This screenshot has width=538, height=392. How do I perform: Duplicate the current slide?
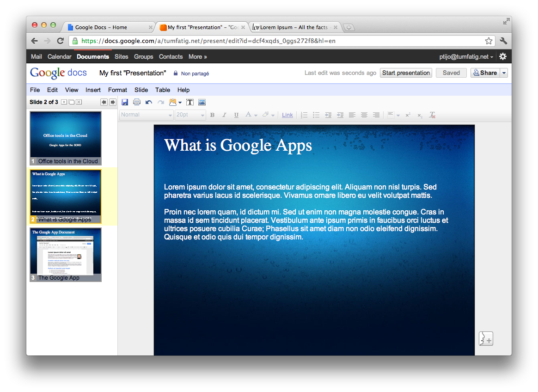coord(71,102)
